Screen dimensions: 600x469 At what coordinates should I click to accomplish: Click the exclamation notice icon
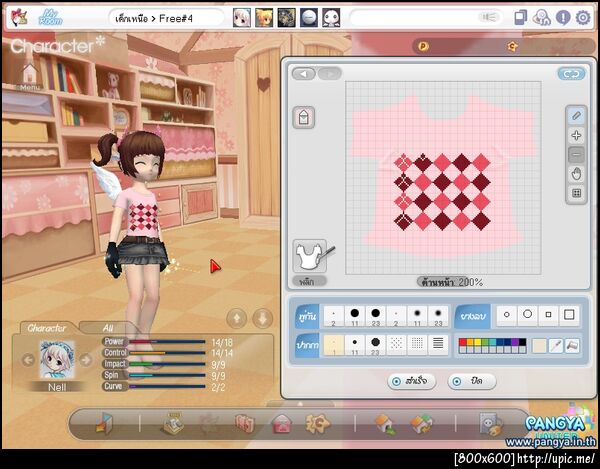pos(563,18)
